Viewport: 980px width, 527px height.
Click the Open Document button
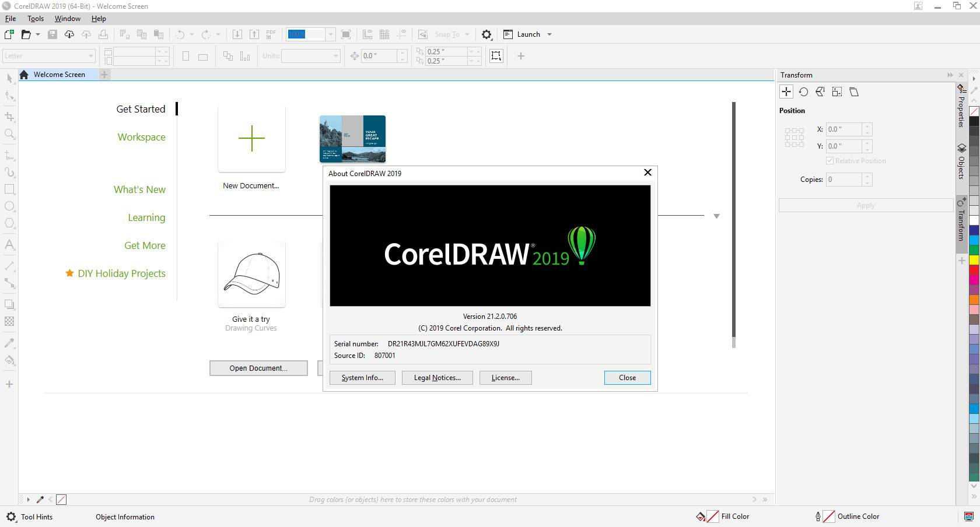click(x=258, y=368)
